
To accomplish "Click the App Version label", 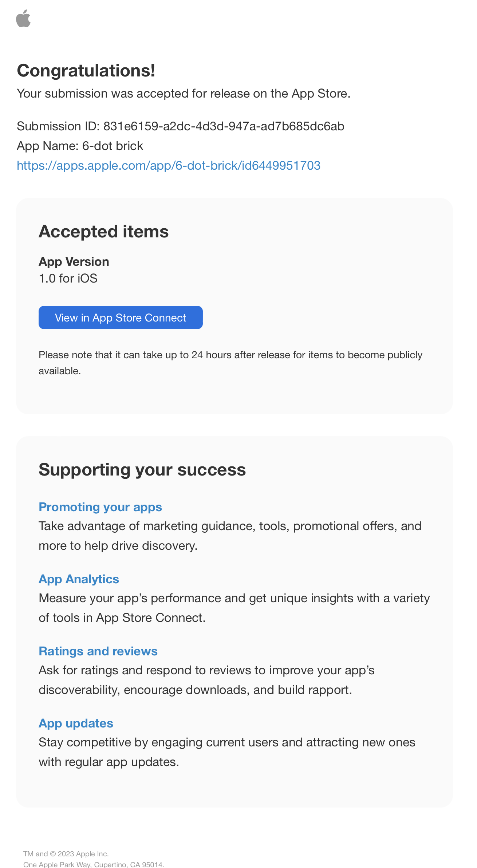I will (x=74, y=262).
